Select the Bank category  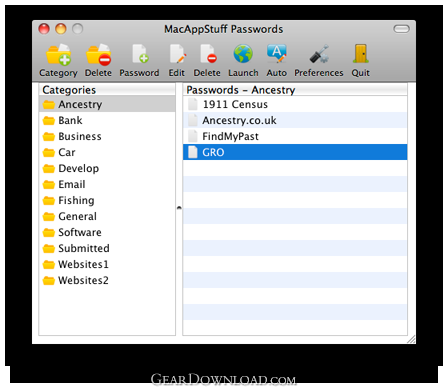(x=107, y=120)
